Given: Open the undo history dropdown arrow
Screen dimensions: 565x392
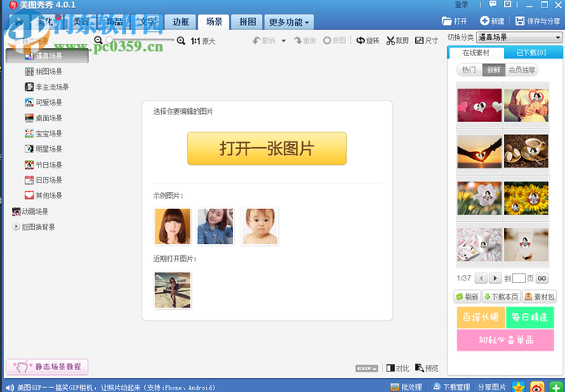Looking at the screenshot, I should point(283,41).
